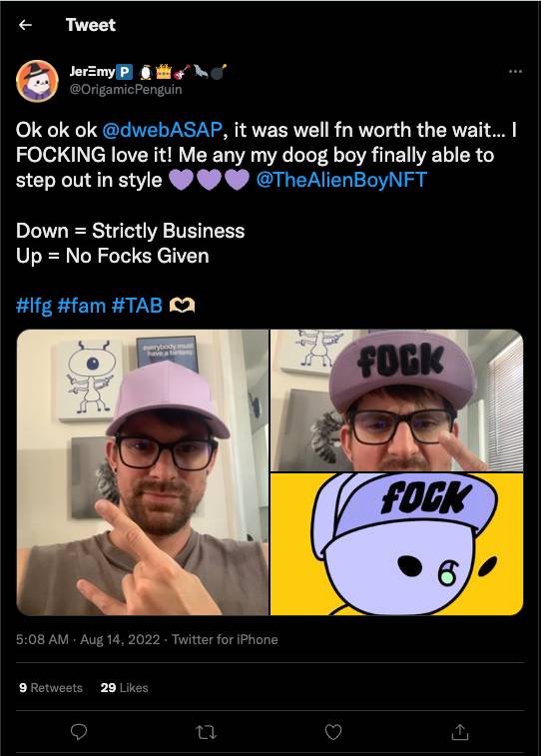
Task: Open the witch-hat profile avatar
Action: 37,81
